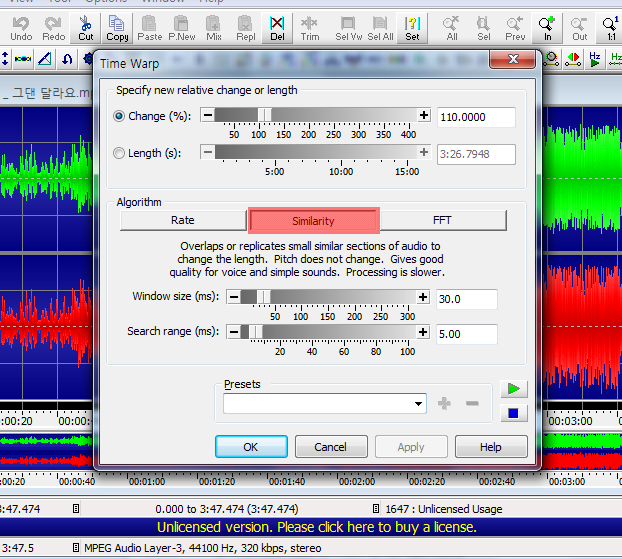Screen dimensions: 622x559
Task: Click the Set marker toolbar icon
Action: 412,27
